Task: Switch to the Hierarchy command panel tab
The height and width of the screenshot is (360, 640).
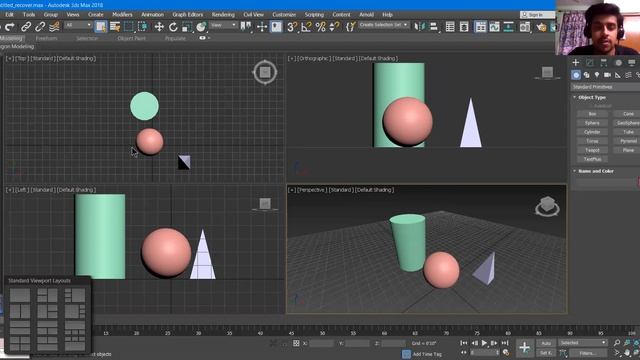Action: [604, 63]
